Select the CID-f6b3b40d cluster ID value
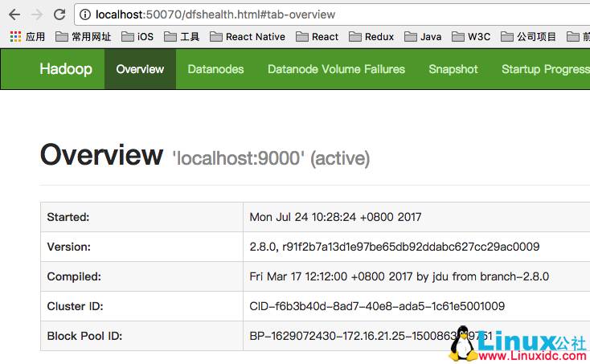The height and width of the screenshot is (364, 590). (377, 306)
